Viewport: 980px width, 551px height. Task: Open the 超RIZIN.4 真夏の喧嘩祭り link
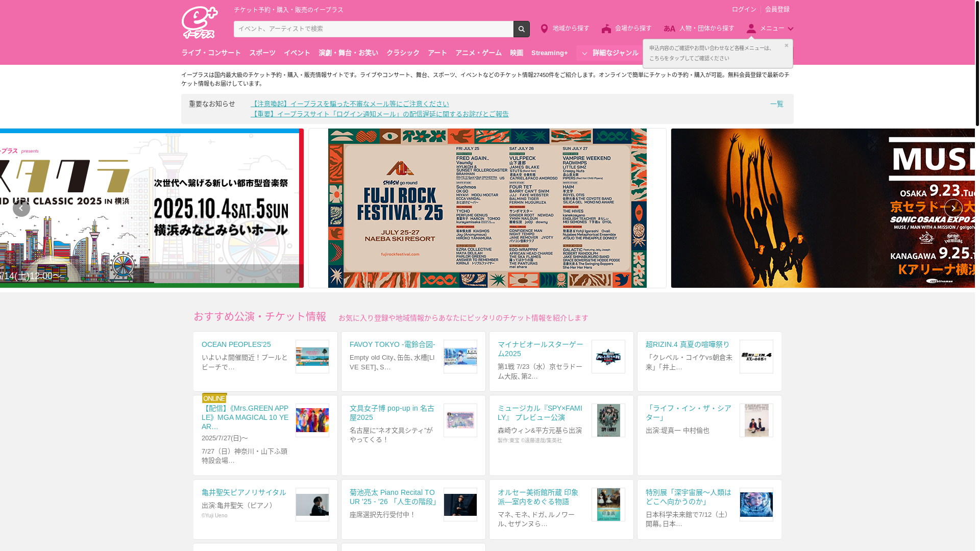pyautogui.click(x=688, y=345)
